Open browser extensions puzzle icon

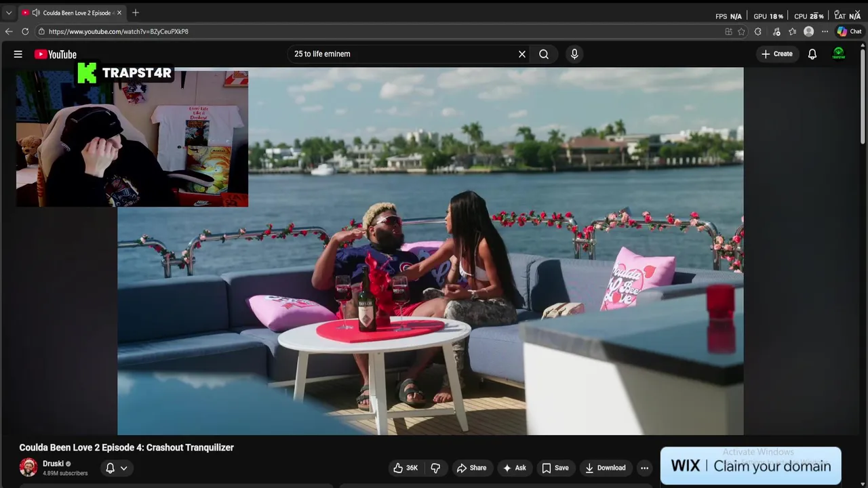pyautogui.click(x=758, y=31)
